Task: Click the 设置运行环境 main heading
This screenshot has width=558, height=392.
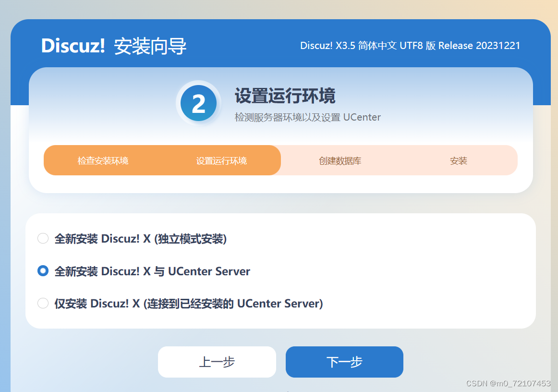Action: pyautogui.click(x=285, y=96)
